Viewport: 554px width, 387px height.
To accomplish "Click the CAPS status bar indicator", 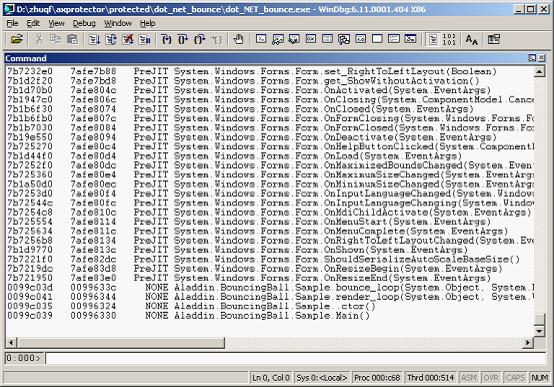I will point(515,378).
